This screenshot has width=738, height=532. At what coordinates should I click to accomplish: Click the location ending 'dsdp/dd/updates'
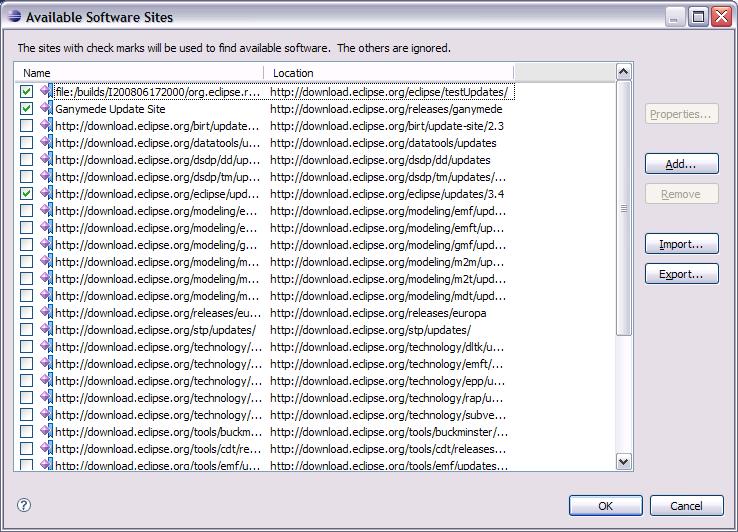pos(380,160)
